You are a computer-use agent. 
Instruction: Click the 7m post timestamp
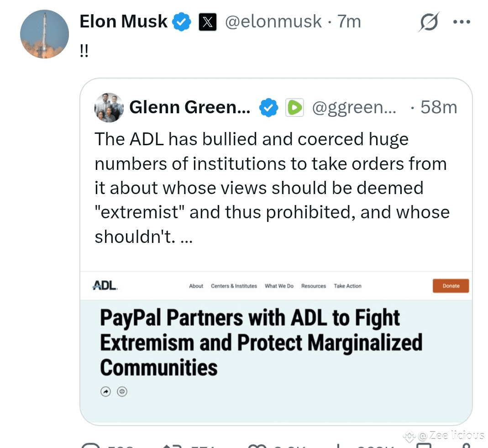coord(349,22)
